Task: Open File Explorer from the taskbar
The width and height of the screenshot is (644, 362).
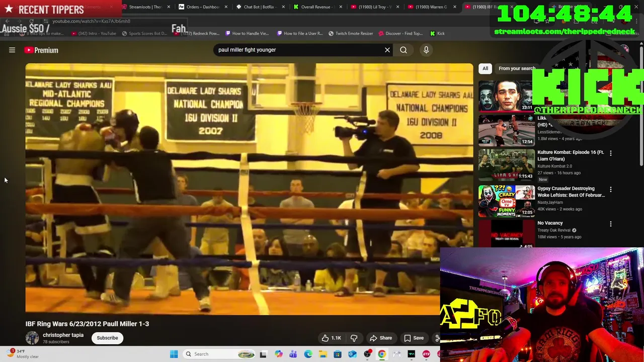Action: tap(323, 354)
